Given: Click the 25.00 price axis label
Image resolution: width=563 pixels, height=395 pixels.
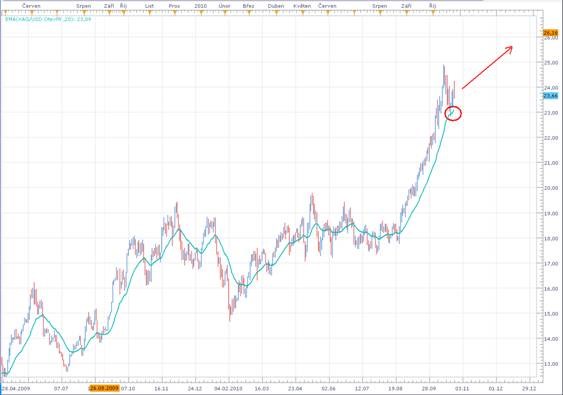Looking at the screenshot, I should [551, 62].
